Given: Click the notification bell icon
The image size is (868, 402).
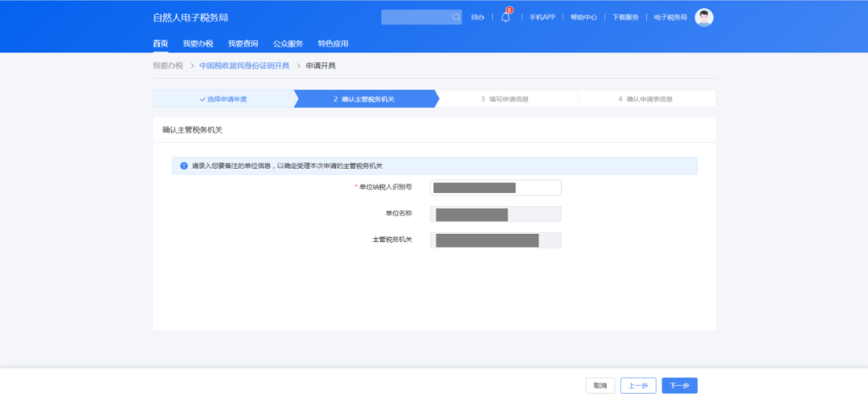Looking at the screenshot, I should 506,17.
